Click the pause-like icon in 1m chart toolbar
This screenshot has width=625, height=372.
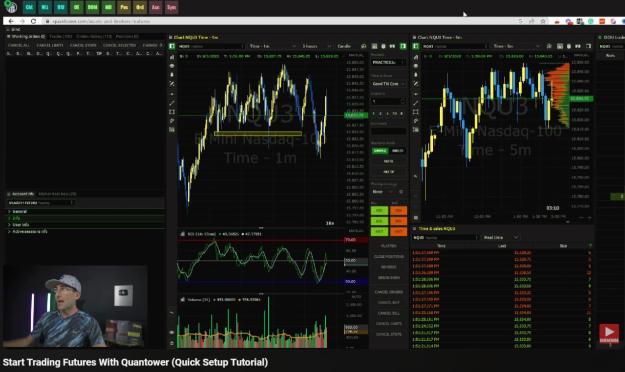click(393, 46)
